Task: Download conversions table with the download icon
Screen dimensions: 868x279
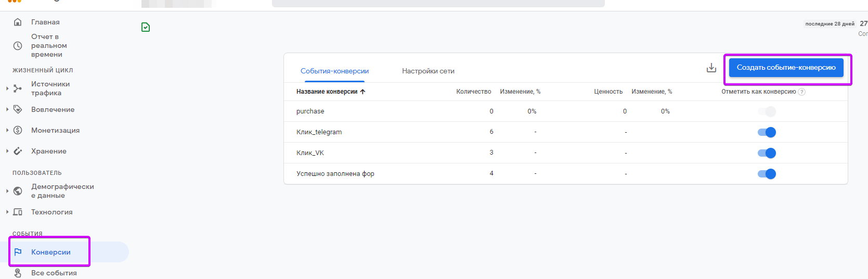Action: click(711, 68)
